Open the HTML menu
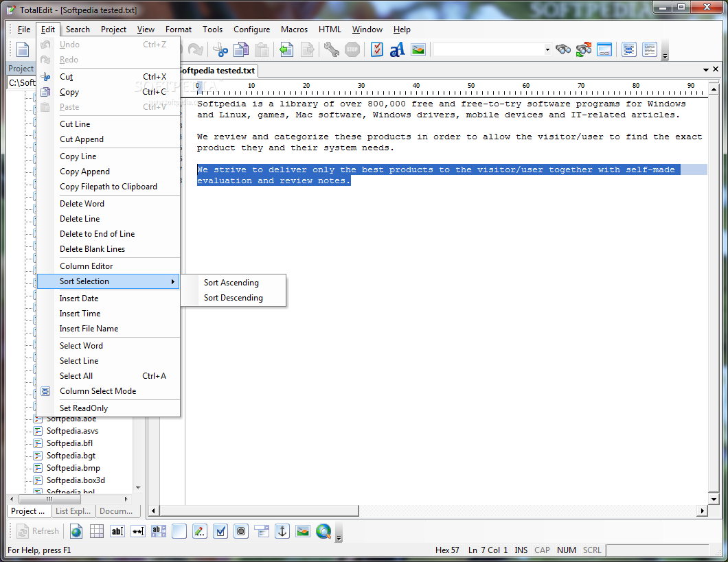Image resolution: width=728 pixels, height=562 pixels. click(x=330, y=30)
